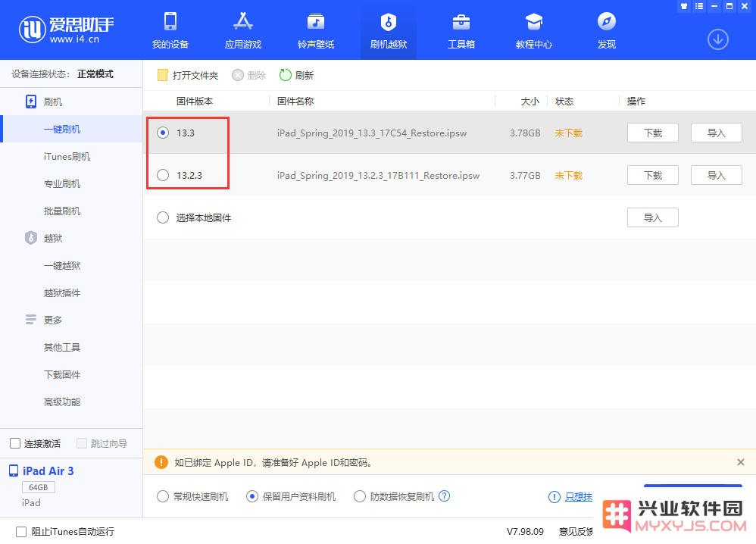756x544 pixels.
Task: Click the 状态 column header
Action: click(x=564, y=102)
